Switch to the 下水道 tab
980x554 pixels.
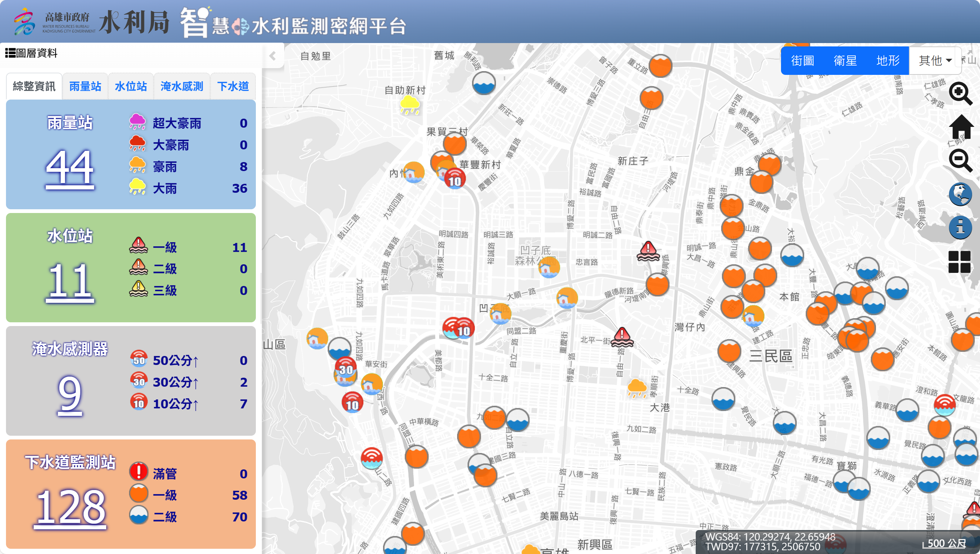pos(233,86)
